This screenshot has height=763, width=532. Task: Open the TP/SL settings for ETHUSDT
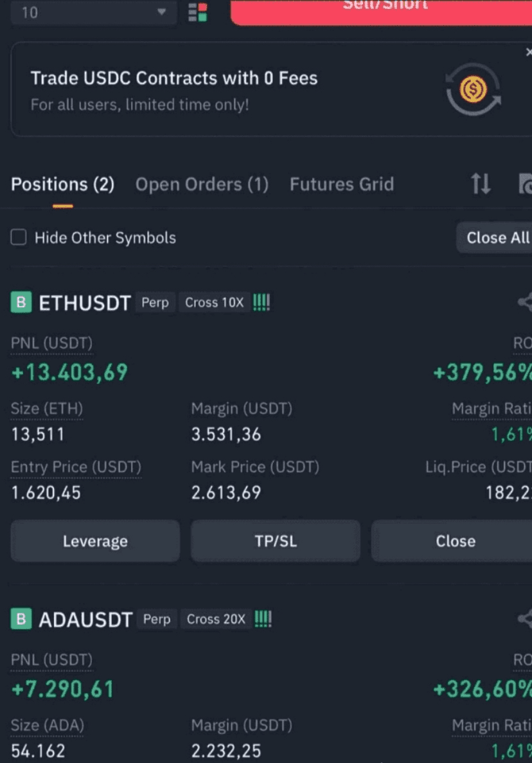tap(275, 541)
